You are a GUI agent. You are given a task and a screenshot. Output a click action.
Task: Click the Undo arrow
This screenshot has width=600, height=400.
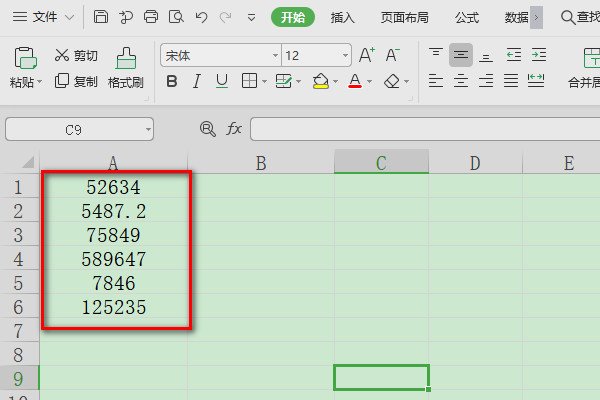click(x=201, y=17)
